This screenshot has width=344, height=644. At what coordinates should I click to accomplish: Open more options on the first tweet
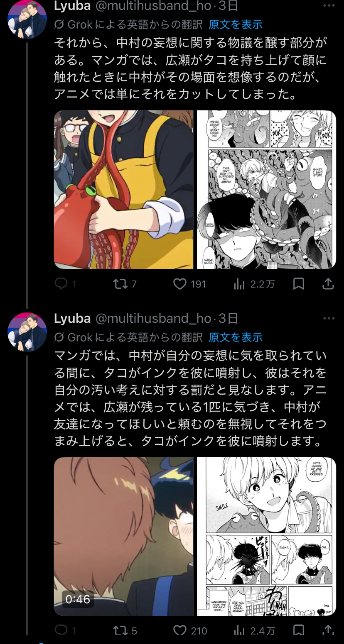click(329, 6)
